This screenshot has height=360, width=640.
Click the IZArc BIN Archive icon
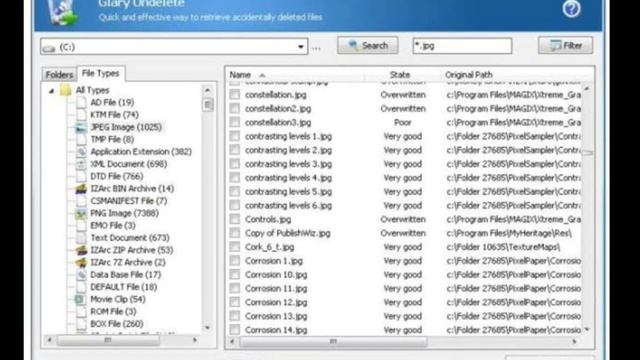(x=81, y=189)
